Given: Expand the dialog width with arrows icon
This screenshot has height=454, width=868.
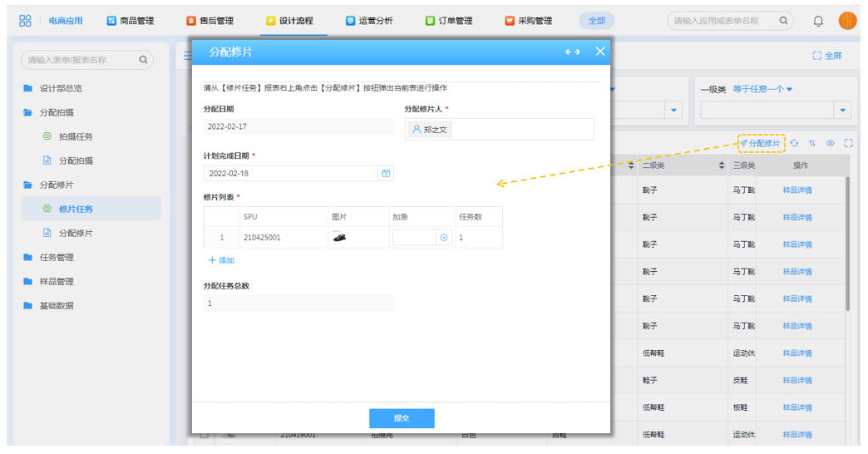Looking at the screenshot, I should point(573,52).
